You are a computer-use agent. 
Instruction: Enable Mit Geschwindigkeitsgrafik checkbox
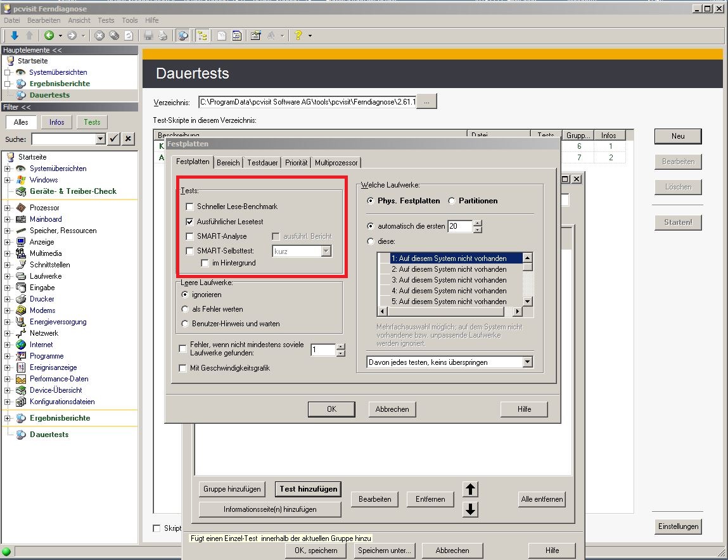coord(183,368)
